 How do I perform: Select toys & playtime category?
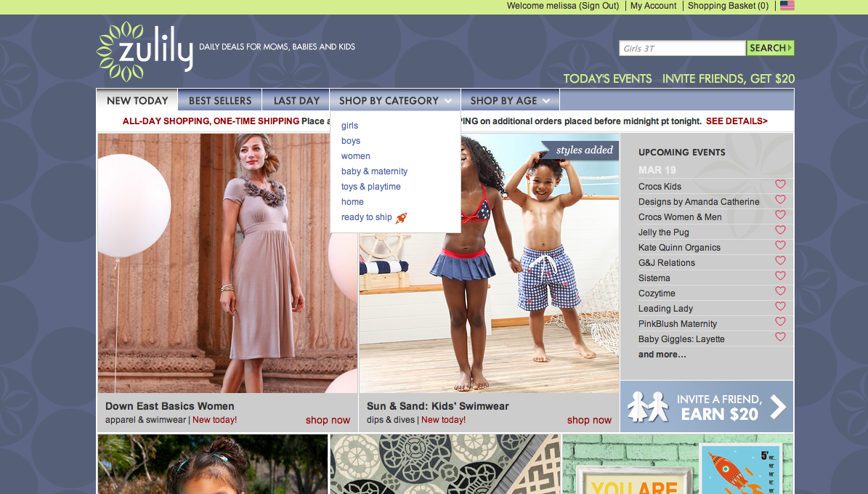371,187
